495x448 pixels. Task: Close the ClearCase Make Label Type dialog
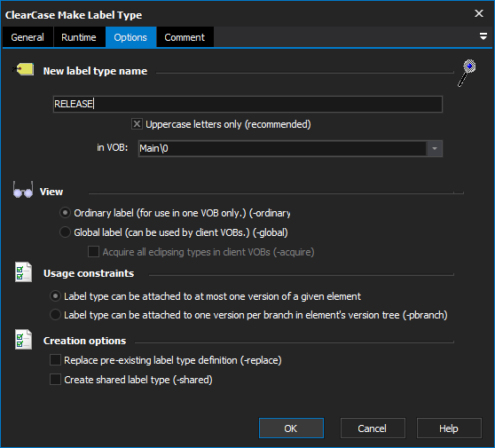(x=479, y=13)
